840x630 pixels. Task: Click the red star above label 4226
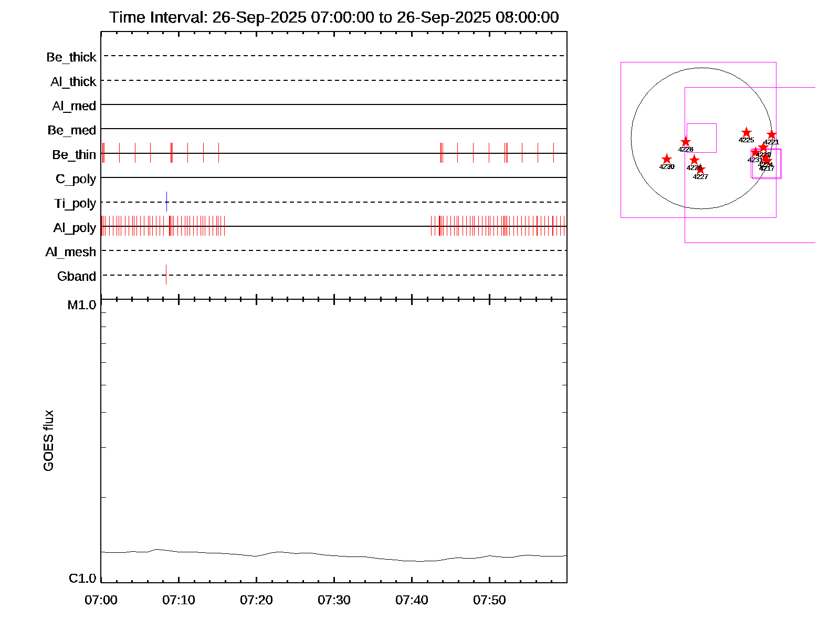coord(694,160)
